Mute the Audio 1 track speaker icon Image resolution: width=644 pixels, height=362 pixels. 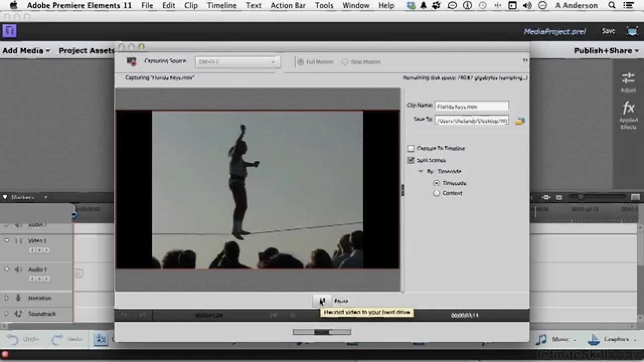(x=19, y=269)
